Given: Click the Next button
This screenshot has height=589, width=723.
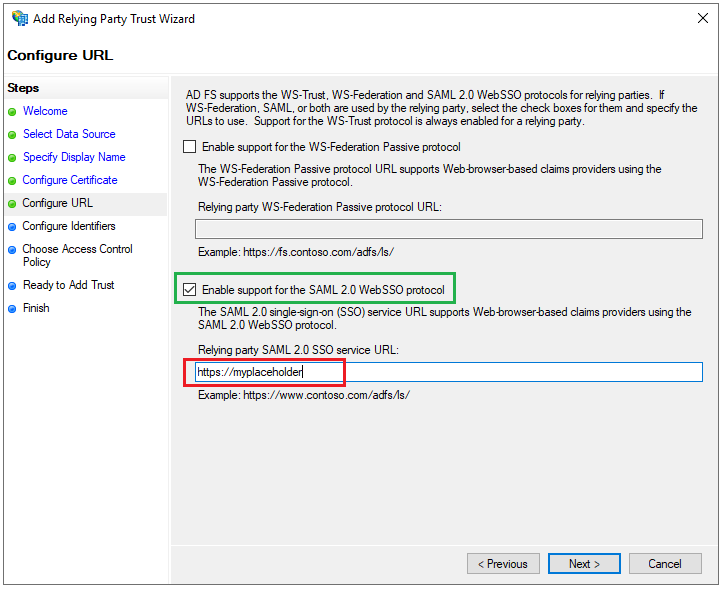Looking at the screenshot, I should pyautogui.click(x=584, y=564).
